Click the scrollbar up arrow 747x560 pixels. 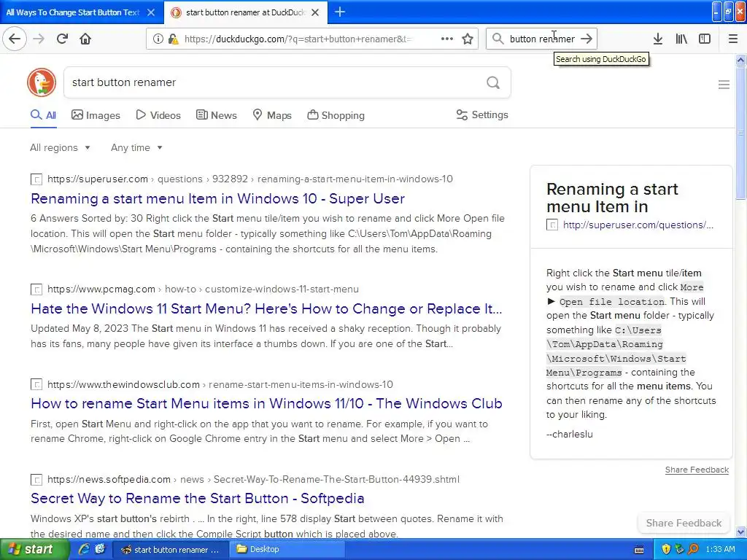tap(740, 60)
